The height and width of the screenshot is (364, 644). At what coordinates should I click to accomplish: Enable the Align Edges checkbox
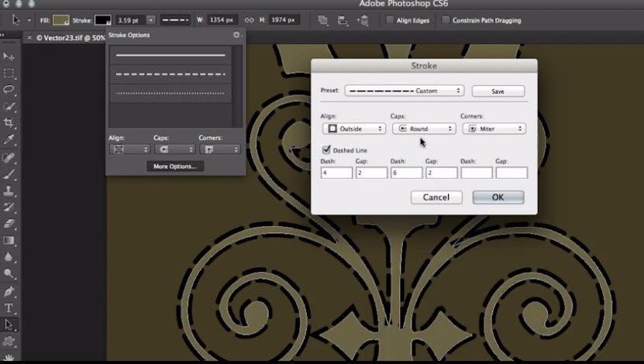tap(391, 20)
